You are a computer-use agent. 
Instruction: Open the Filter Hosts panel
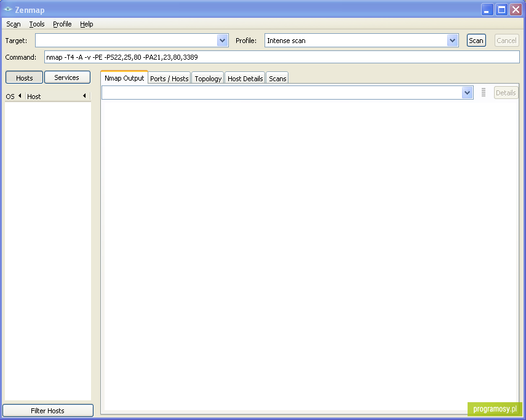47,411
